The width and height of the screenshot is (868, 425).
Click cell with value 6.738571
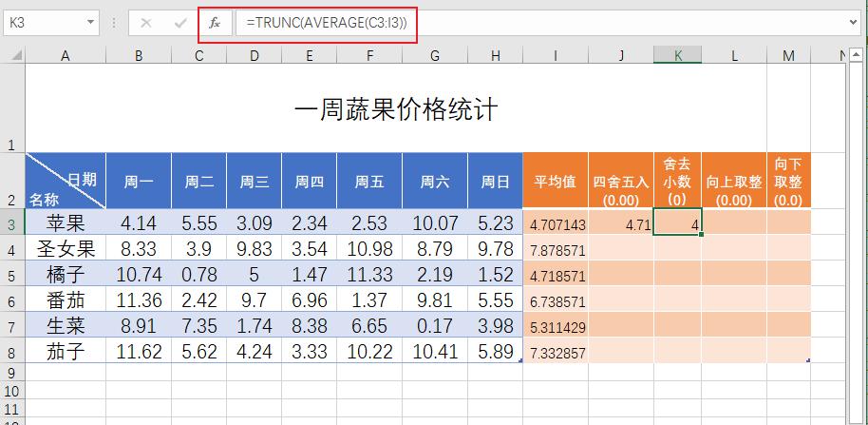coord(556,299)
